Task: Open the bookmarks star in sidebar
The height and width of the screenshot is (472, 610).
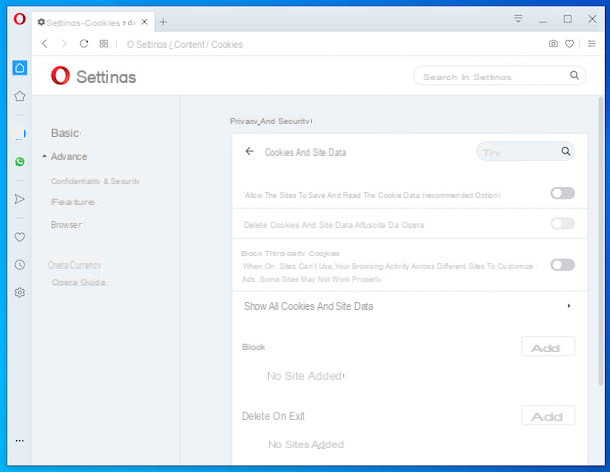Action: coord(20,96)
